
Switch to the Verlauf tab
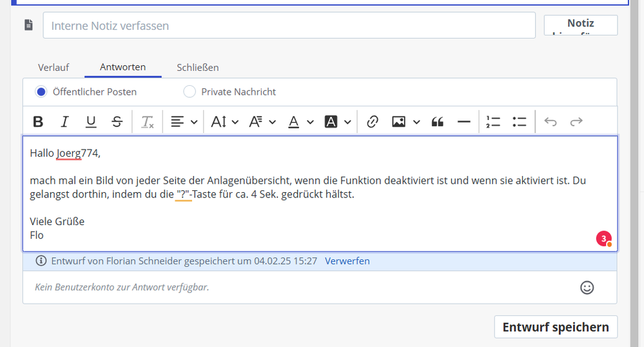pyautogui.click(x=54, y=67)
